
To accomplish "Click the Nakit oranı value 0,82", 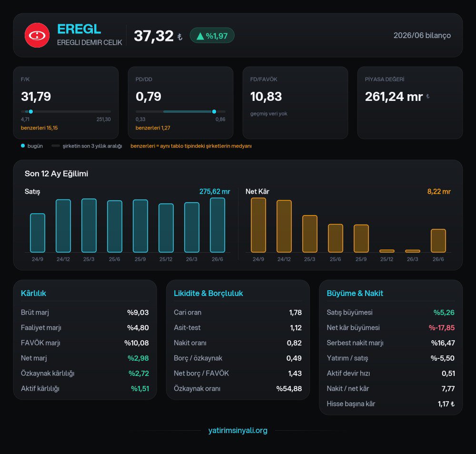I will coord(294,343).
